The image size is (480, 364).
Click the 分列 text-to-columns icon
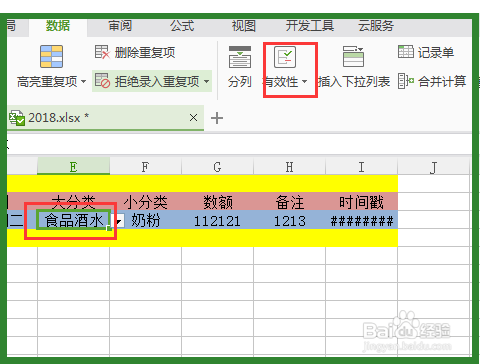click(240, 57)
